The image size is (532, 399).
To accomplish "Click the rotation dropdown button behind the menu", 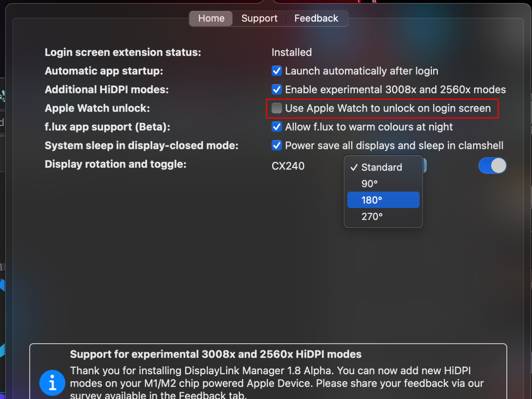I will (x=425, y=166).
